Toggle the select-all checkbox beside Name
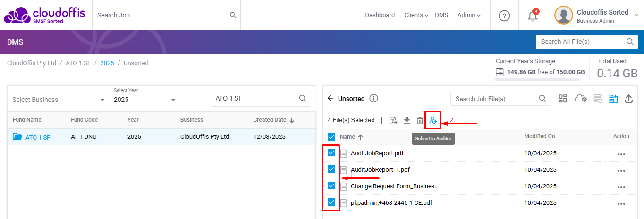644x219 pixels. (331, 137)
